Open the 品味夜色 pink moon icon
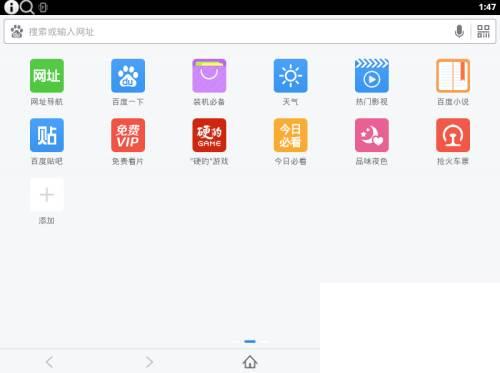The height and width of the screenshot is (373, 500). [372, 135]
